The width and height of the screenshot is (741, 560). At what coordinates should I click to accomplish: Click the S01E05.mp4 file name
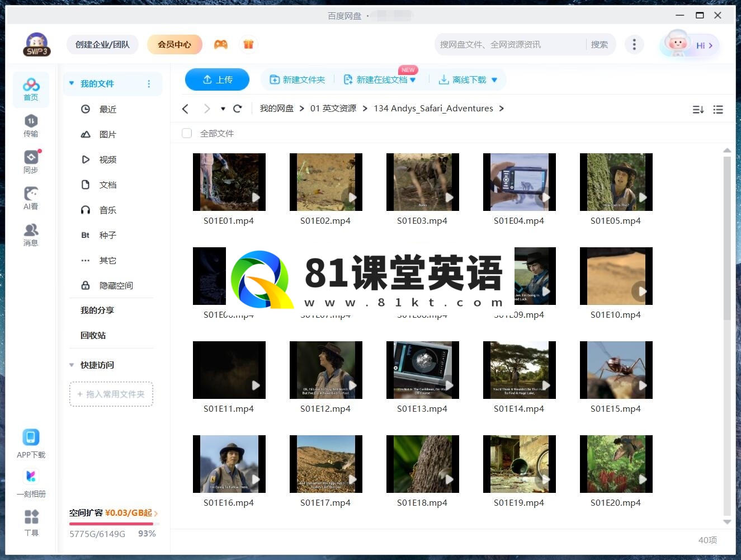616,220
